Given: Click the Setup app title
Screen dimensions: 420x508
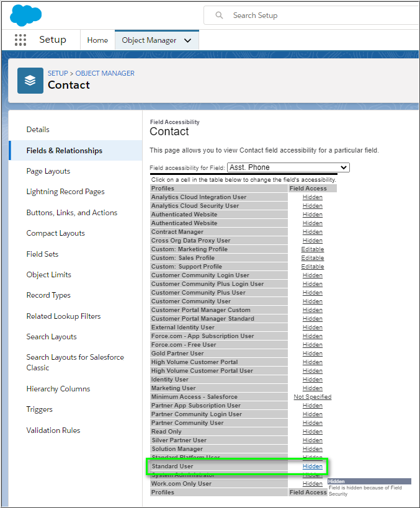Looking at the screenshot, I should (x=53, y=40).
